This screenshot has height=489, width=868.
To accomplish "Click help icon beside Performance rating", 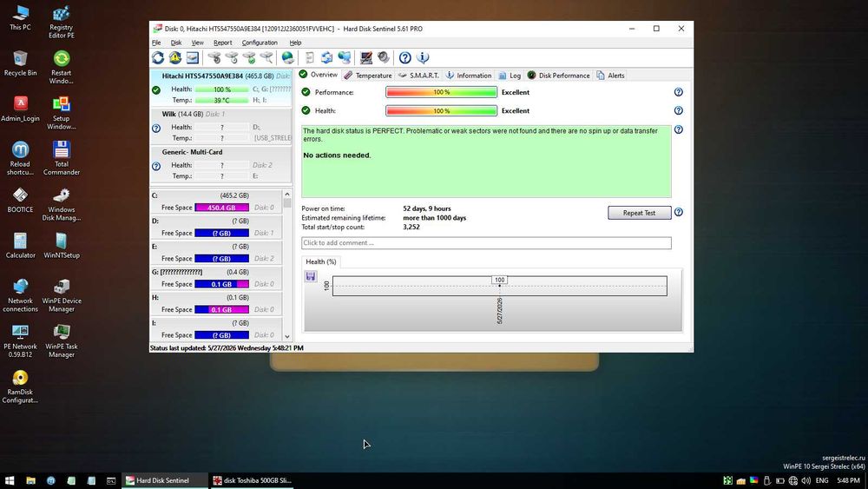I will pos(678,92).
